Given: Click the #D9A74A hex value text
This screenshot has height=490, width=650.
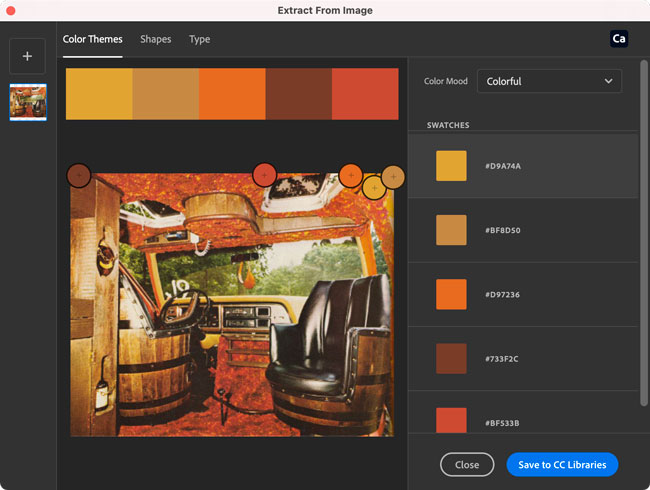Looking at the screenshot, I should click(503, 166).
